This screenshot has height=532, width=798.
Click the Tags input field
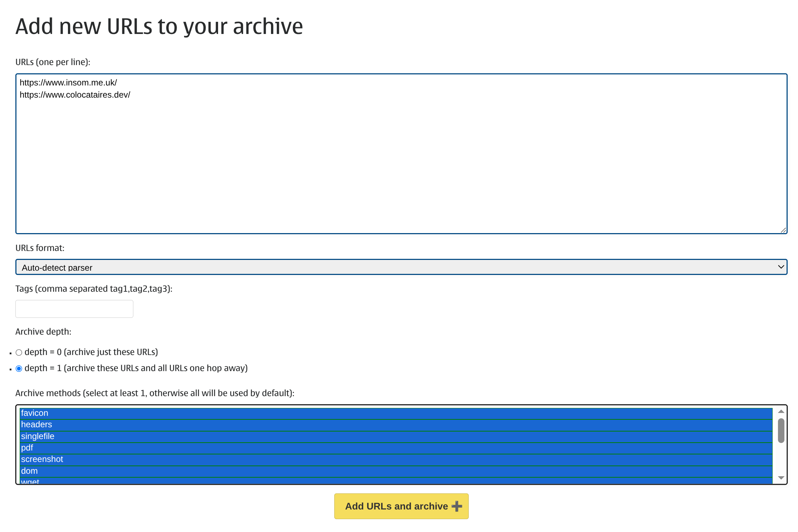click(x=74, y=309)
